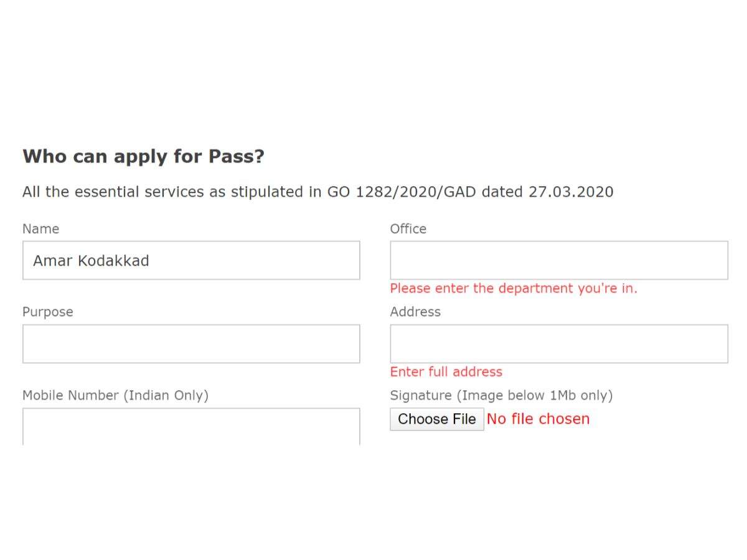The width and height of the screenshot is (747, 560).
Task: Click the Mobile Number (Indian Only) label
Action: click(116, 395)
